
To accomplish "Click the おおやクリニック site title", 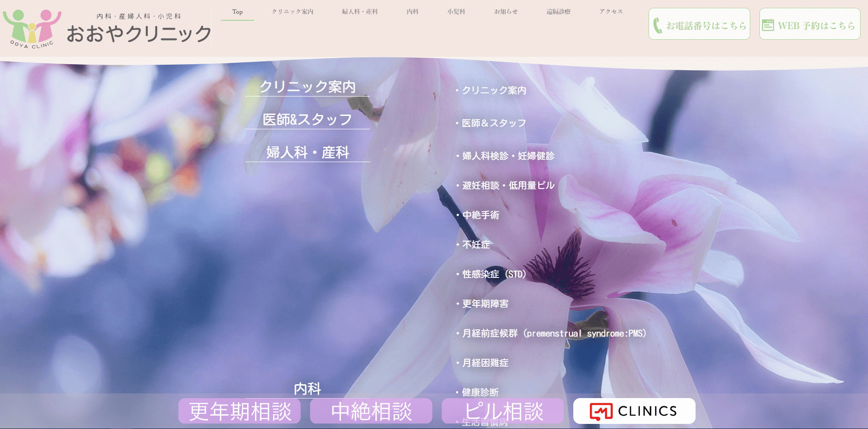I will pyautogui.click(x=139, y=34).
